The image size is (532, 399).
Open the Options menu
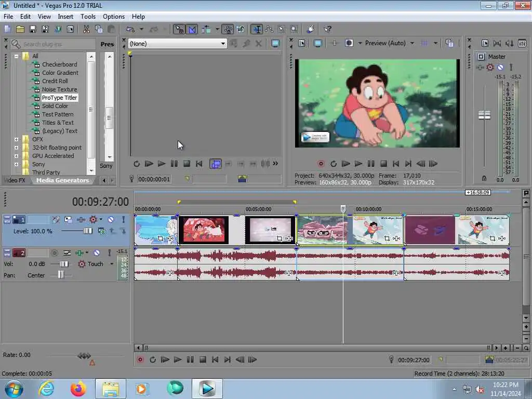(x=114, y=16)
